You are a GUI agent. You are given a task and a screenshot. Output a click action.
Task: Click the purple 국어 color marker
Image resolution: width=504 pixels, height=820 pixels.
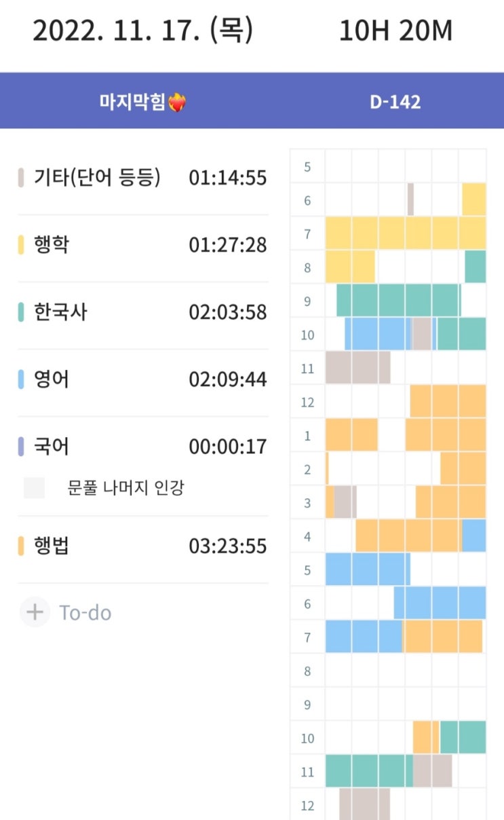(x=21, y=447)
